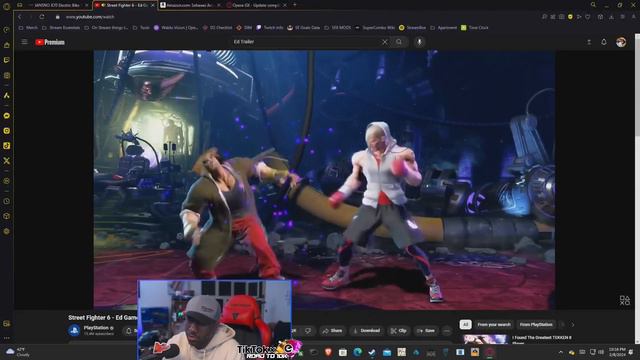Open the Tools bookmark folder
Viewport: 640px width, 360px height.
(141, 28)
